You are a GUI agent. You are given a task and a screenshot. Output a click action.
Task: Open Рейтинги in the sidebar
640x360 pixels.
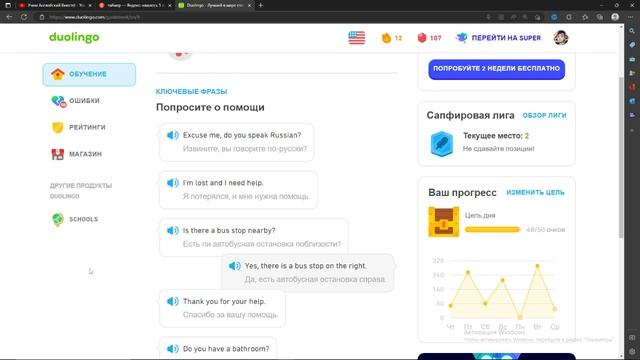click(89, 127)
